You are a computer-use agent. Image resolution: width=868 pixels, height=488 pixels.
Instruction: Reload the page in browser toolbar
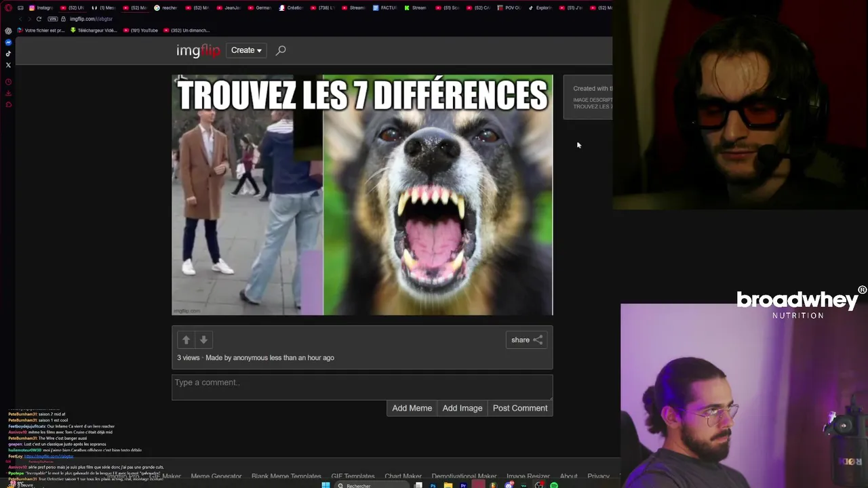(39, 19)
